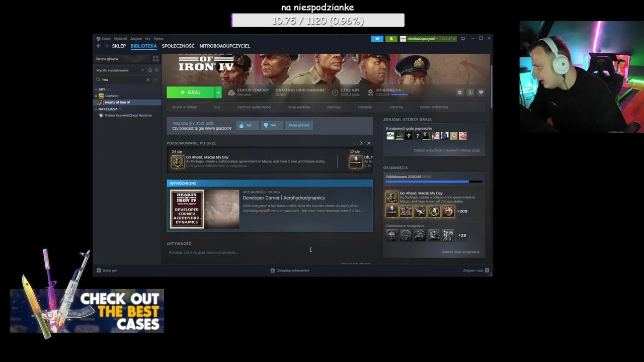Open the Gry menu

tap(148, 39)
